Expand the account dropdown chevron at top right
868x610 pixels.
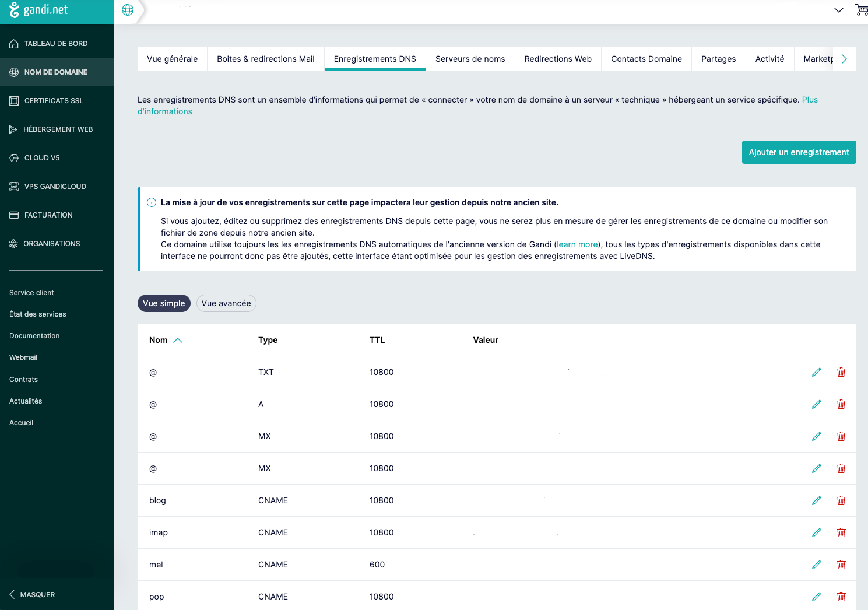click(838, 10)
